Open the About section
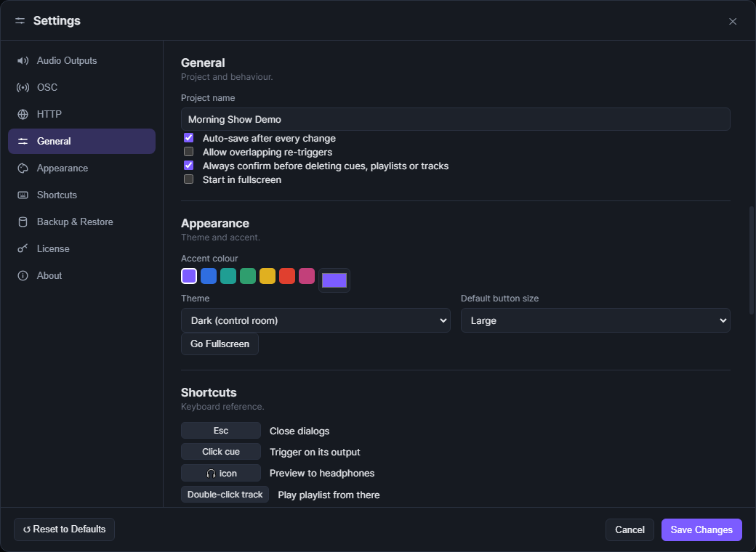The width and height of the screenshot is (756, 552). [x=81, y=275]
